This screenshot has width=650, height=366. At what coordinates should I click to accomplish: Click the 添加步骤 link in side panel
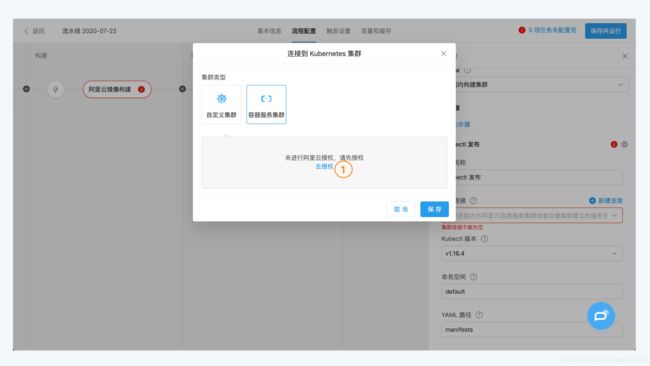462,124
